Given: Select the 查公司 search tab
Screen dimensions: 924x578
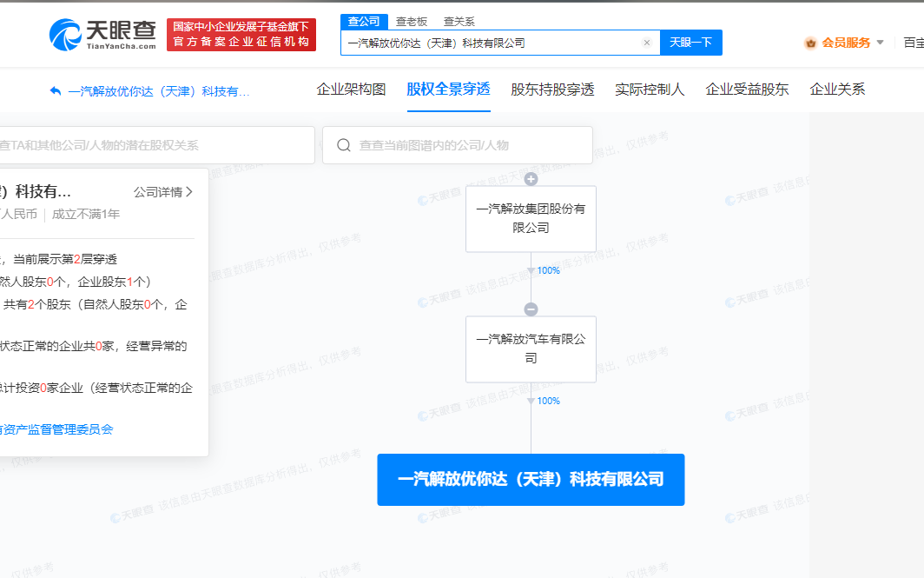Looking at the screenshot, I should pyautogui.click(x=364, y=22).
